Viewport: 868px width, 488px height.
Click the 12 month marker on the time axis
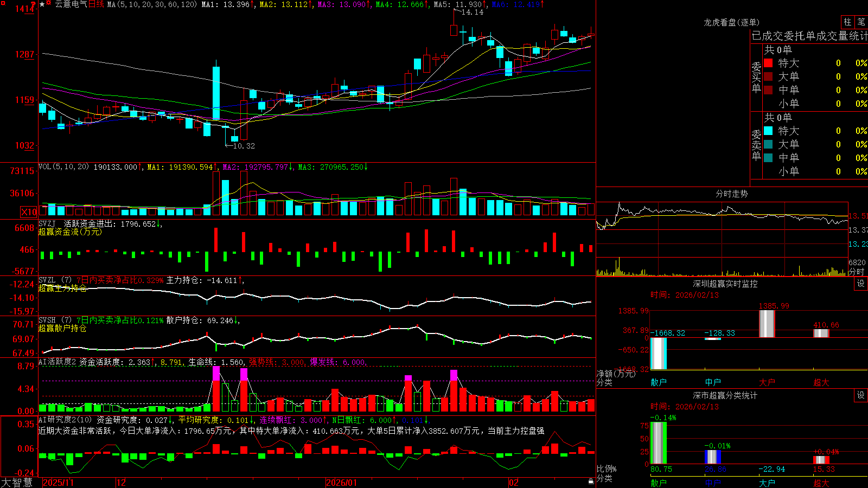(122, 483)
